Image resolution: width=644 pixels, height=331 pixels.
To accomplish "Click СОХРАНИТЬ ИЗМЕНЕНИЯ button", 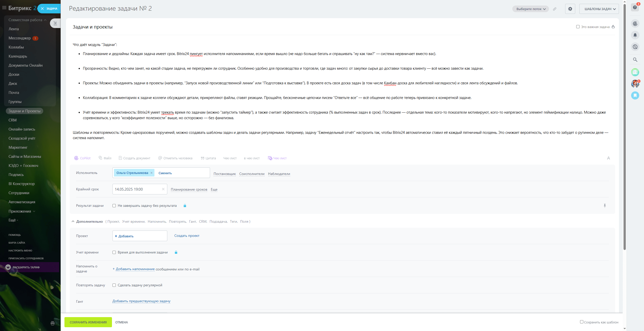I will [88, 322].
